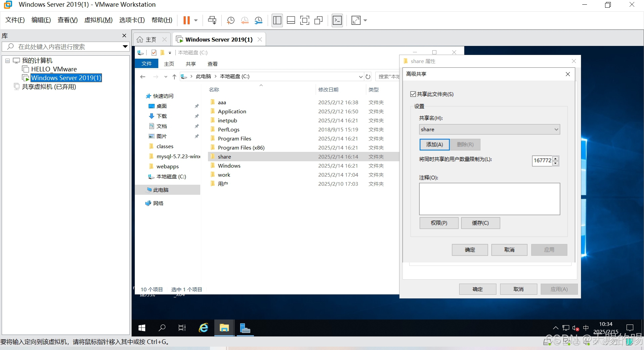Launch Internet Explorer from the taskbar
The width and height of the screenshot is (644, 350).
204,328
